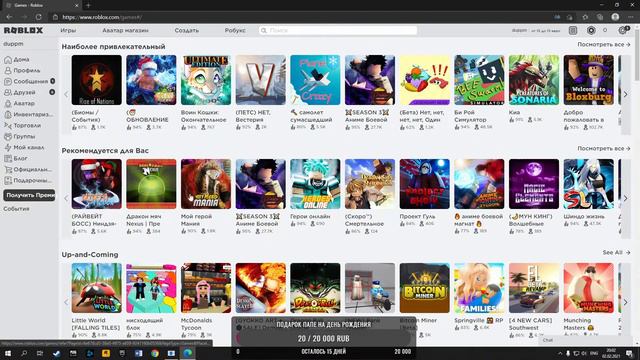Open the notifications icon in the header
Image resolution: width=640 pixels, height=360 pixels.
[573, 30]
